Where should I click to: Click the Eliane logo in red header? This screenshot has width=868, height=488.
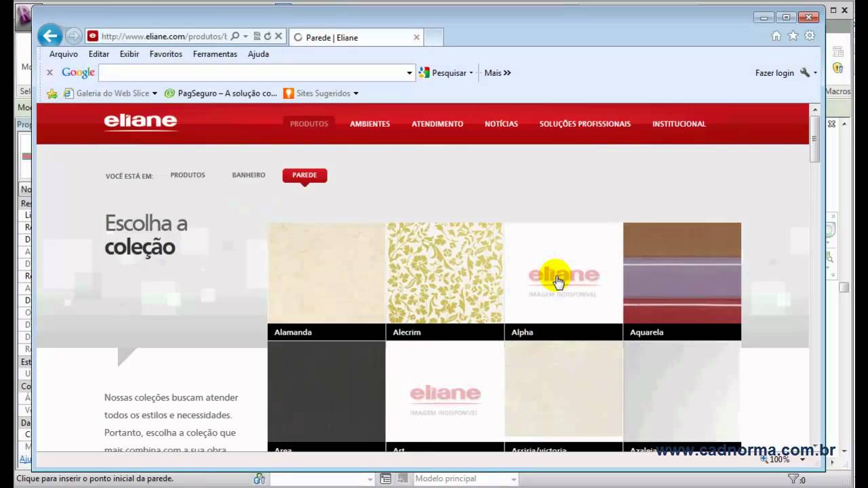140,122
